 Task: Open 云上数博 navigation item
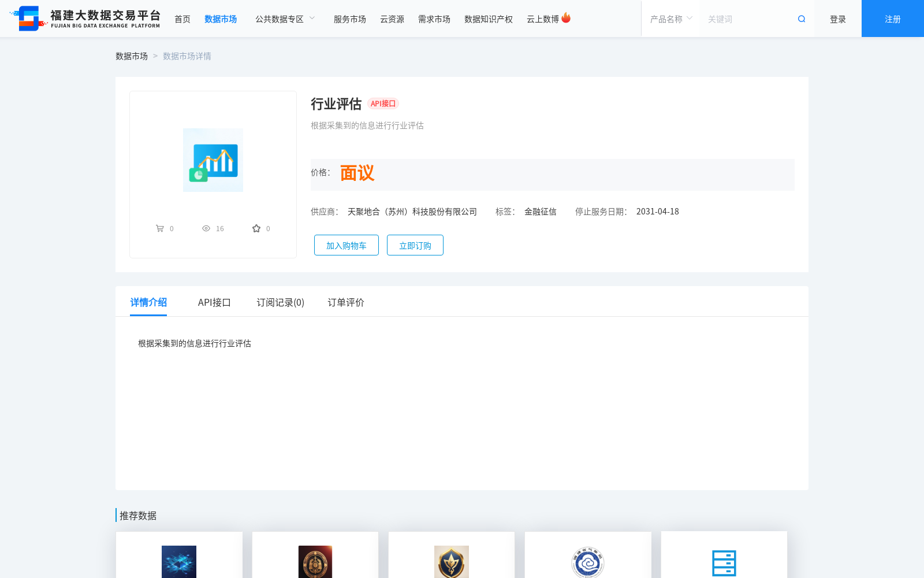click(543, 19)
